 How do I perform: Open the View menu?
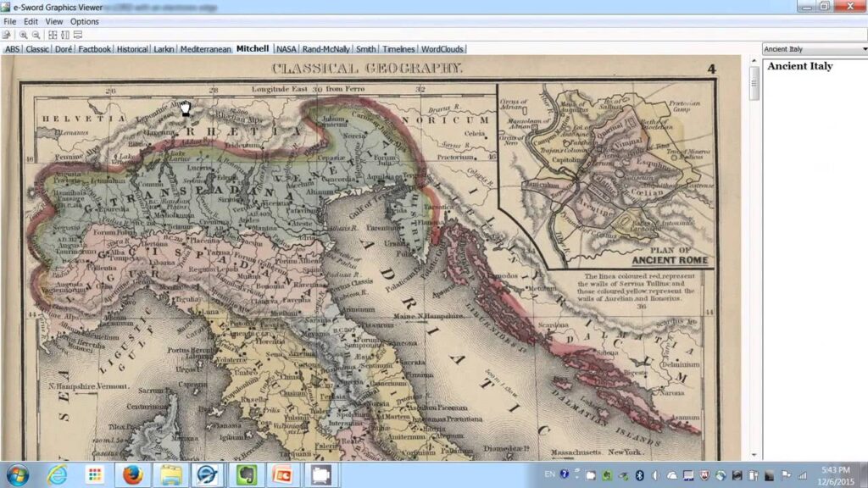tap(53, 21)
